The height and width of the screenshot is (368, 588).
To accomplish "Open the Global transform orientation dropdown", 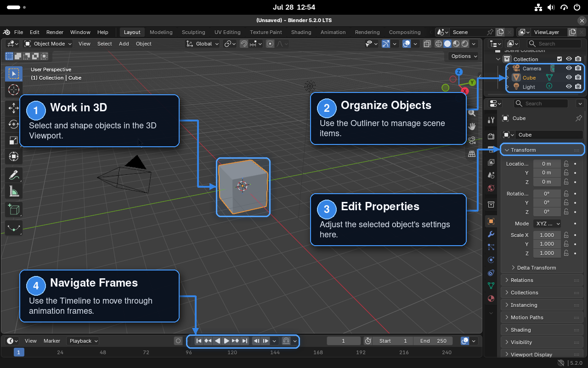I will tap(203, 44).
